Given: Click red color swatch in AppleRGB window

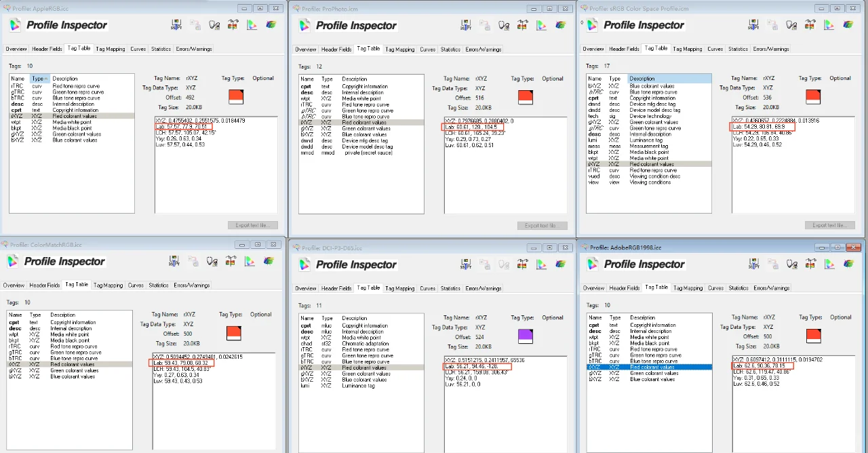Looking at the screenshot, I should (x=236, y=96).
